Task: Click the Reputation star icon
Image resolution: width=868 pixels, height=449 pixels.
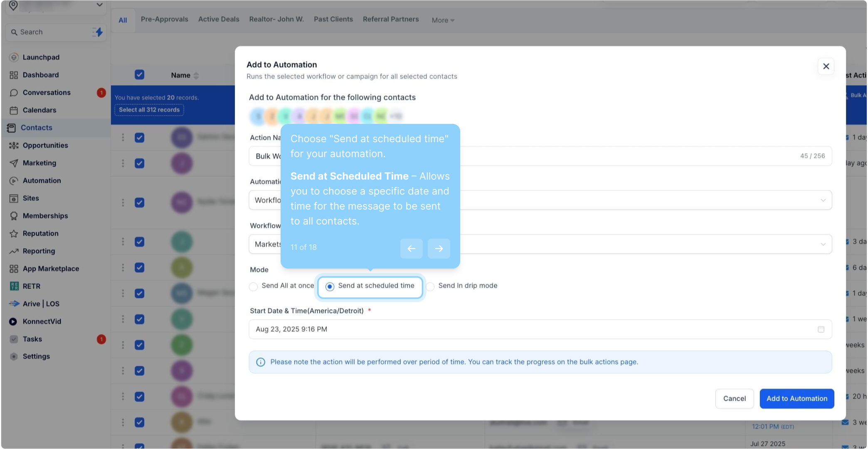Action: (14, 234)
